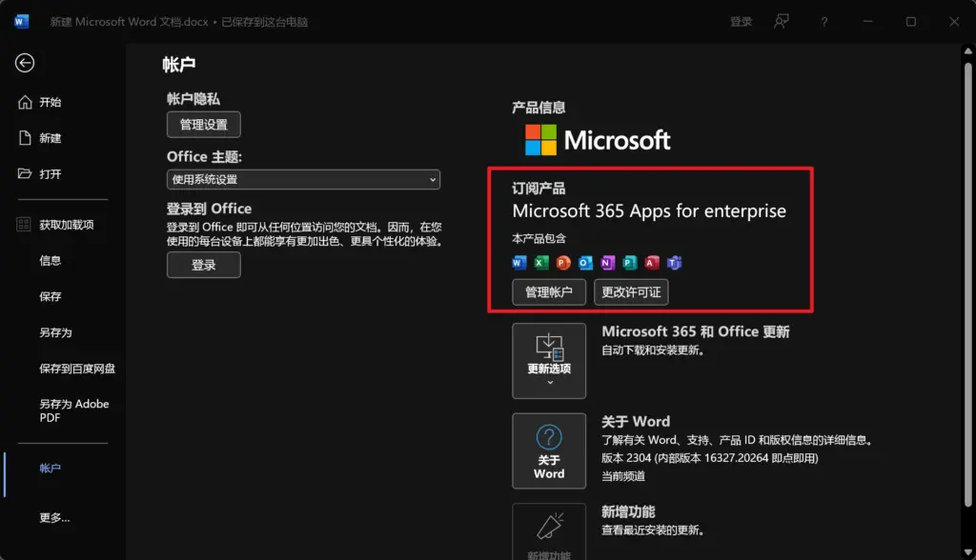Click the 当前频道 text
Screen dimensions: 976x560
click(x=623, y=476)
